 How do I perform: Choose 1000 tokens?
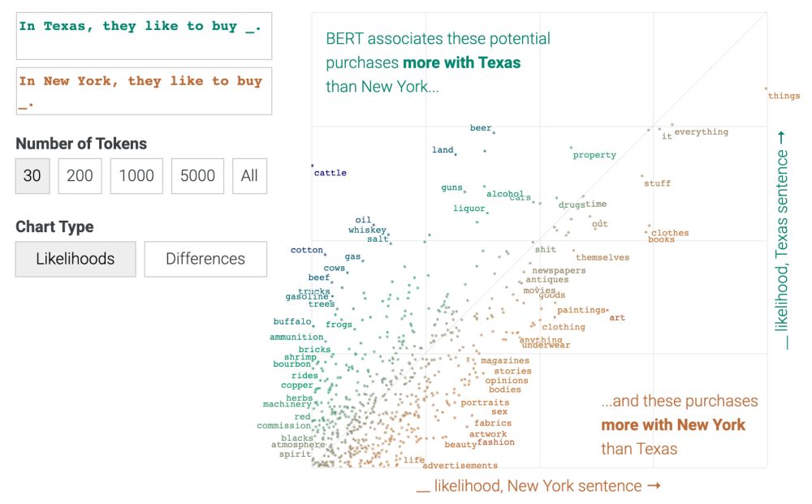coord(136,176)
